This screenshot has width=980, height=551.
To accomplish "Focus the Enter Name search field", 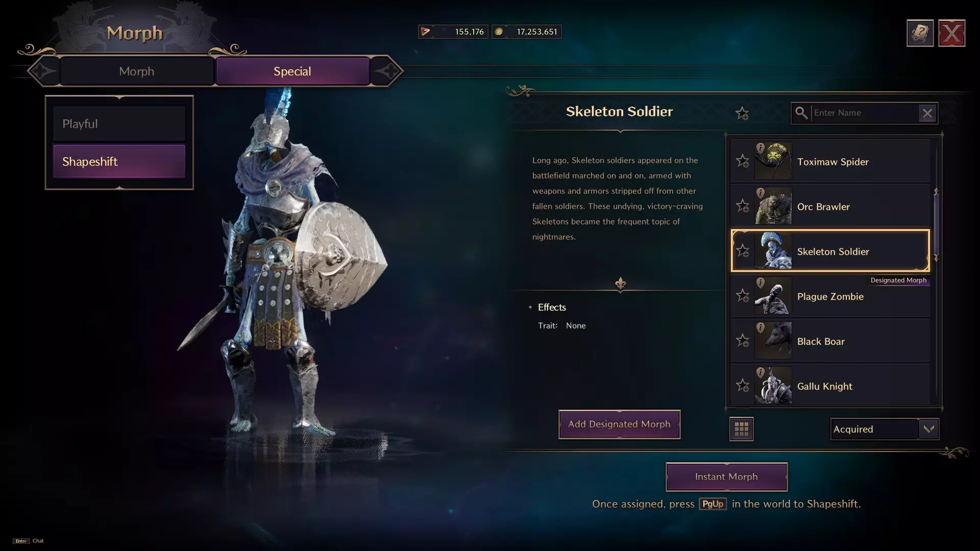I will [x=864, y=113].
